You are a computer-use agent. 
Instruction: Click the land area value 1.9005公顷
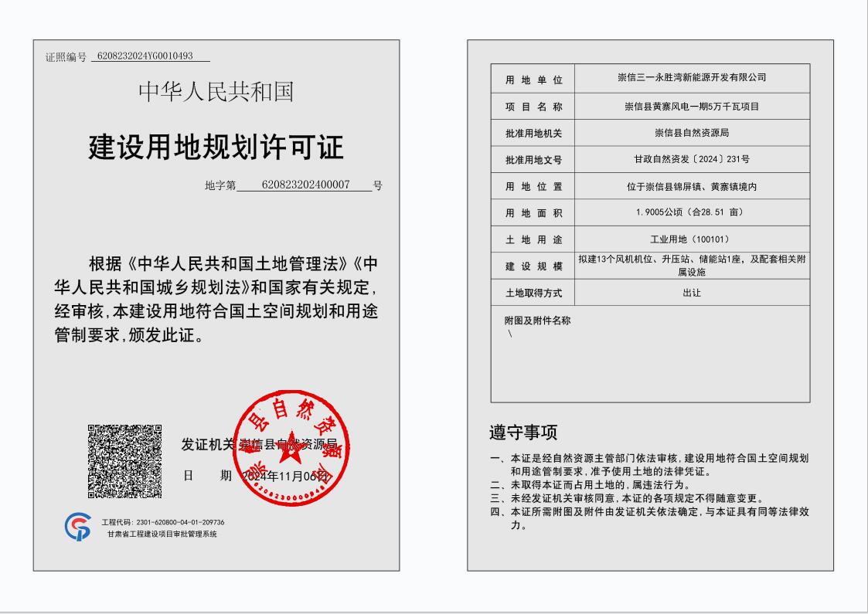tap(692, 212)
